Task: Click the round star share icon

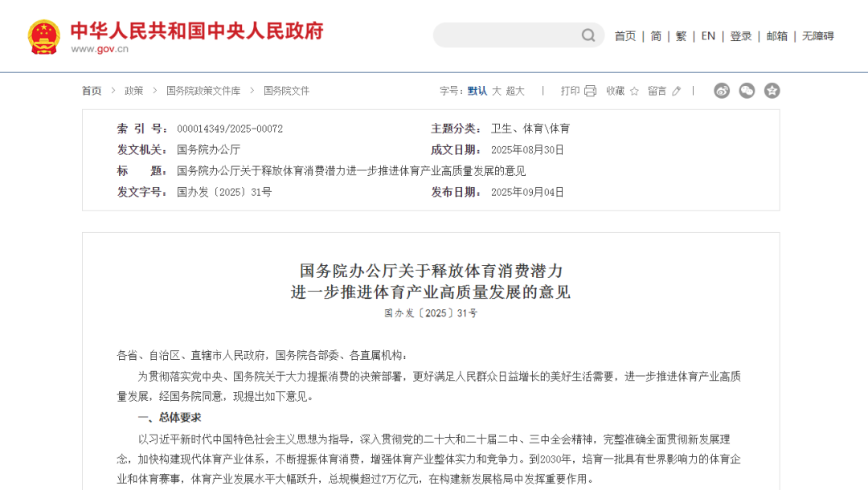Action: (772, 91)
